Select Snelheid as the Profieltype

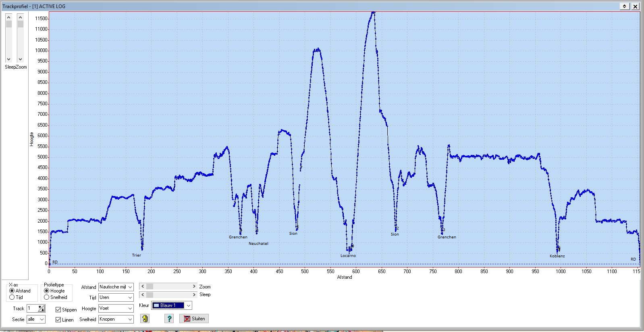tap(47, 297)
